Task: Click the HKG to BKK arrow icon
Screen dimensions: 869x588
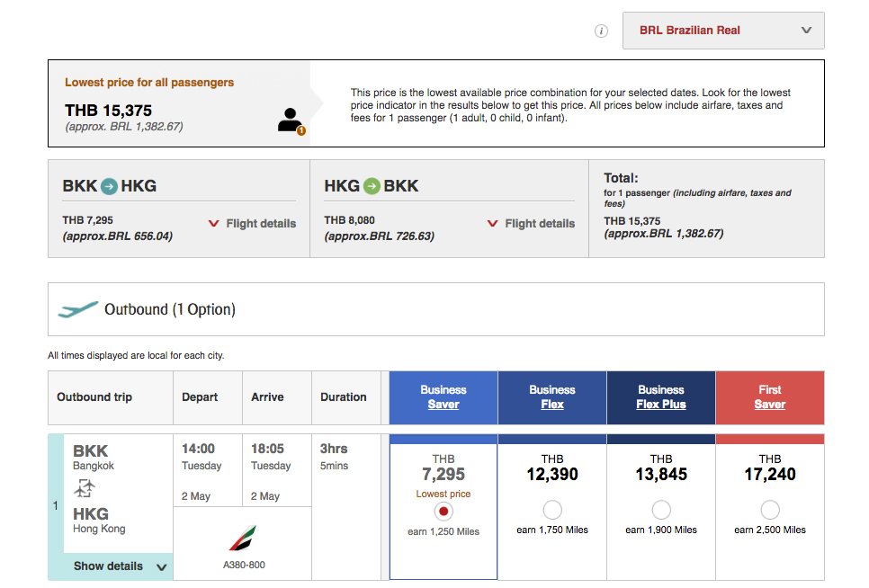Action: click(x=372, y=186)
